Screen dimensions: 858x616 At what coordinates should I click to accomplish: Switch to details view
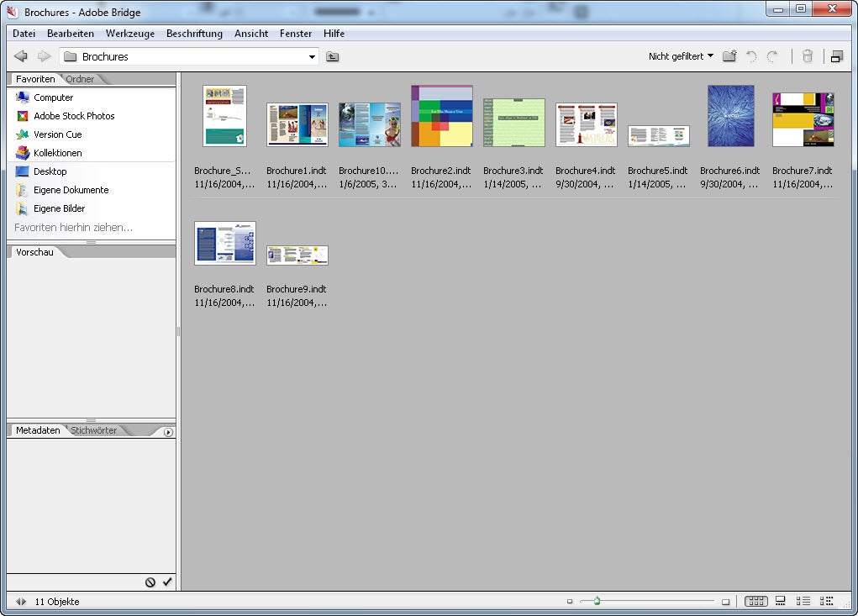click(803, 601)
